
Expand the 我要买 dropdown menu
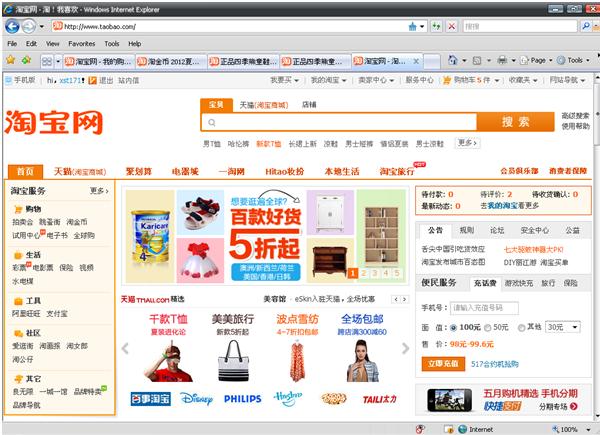pos(285,80)
